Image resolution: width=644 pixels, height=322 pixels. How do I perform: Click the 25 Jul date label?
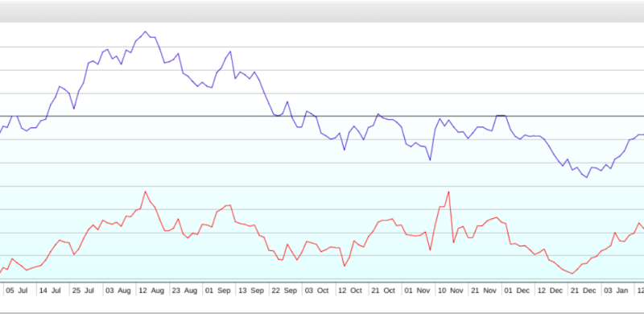tap(84, 290)
